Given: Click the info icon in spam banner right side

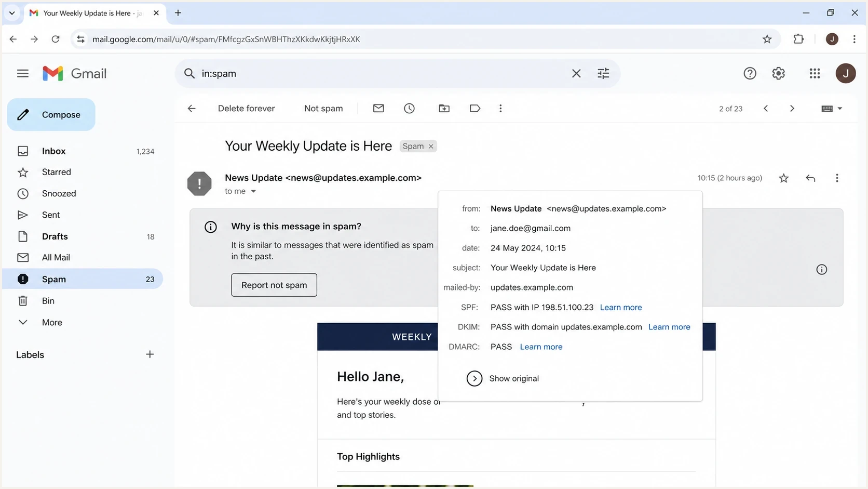Looking at the screenshot, I should (x=821, y=269).
